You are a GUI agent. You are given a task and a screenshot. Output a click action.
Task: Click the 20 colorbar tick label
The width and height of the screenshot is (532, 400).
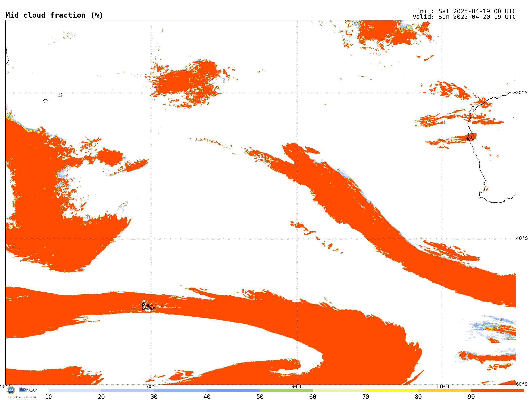[x=101, y=397]
